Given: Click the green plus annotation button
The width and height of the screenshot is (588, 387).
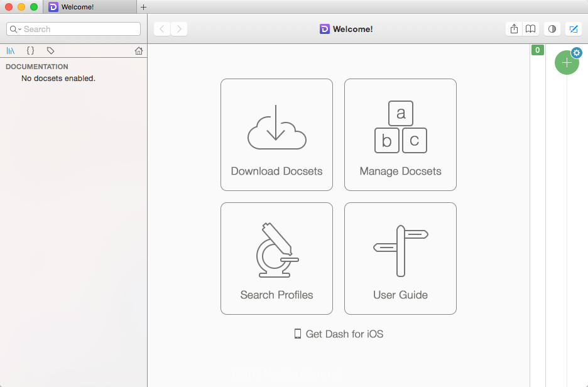Looking at the screenshot, I should click(x=567, y=63).
